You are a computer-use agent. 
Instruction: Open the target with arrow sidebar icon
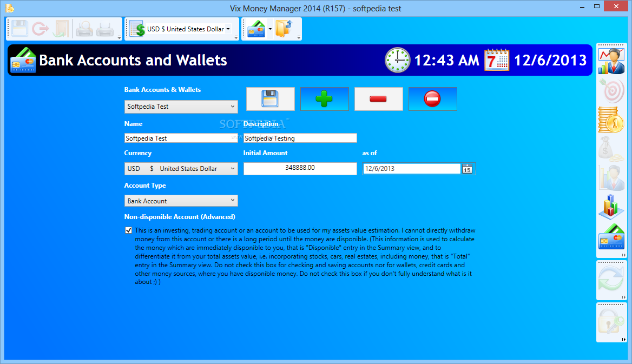click(x=611, y=90)
